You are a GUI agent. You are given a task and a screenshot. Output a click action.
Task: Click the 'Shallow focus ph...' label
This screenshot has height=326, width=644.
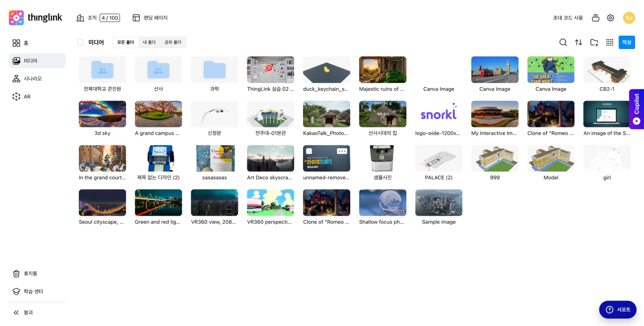[382, 222]
